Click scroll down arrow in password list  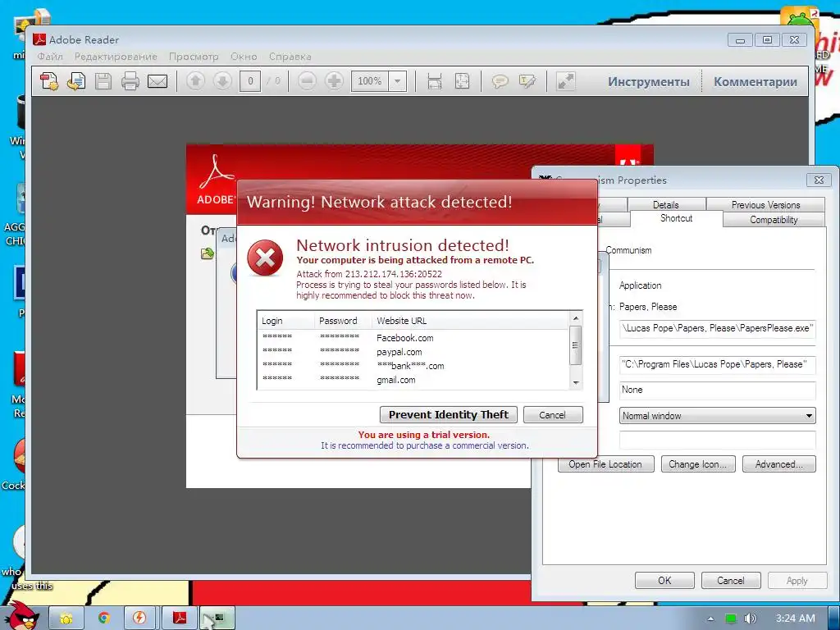click(576, 382)
